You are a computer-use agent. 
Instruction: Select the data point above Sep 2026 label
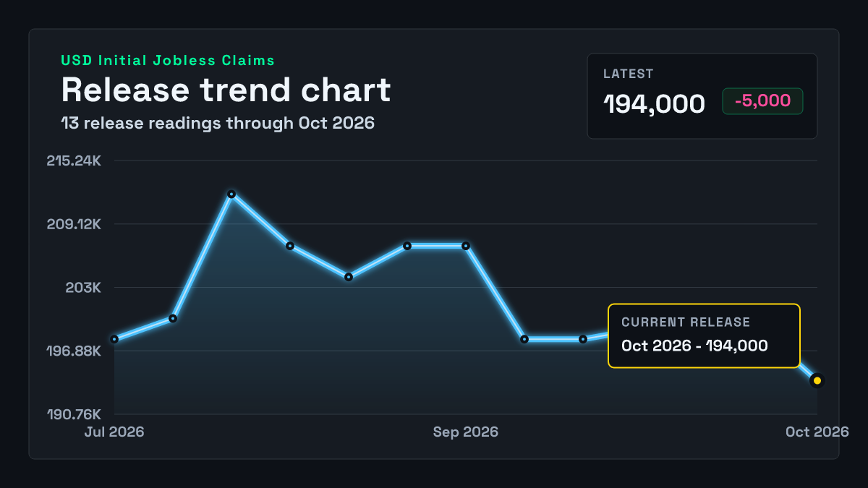[x=466, y=246]
